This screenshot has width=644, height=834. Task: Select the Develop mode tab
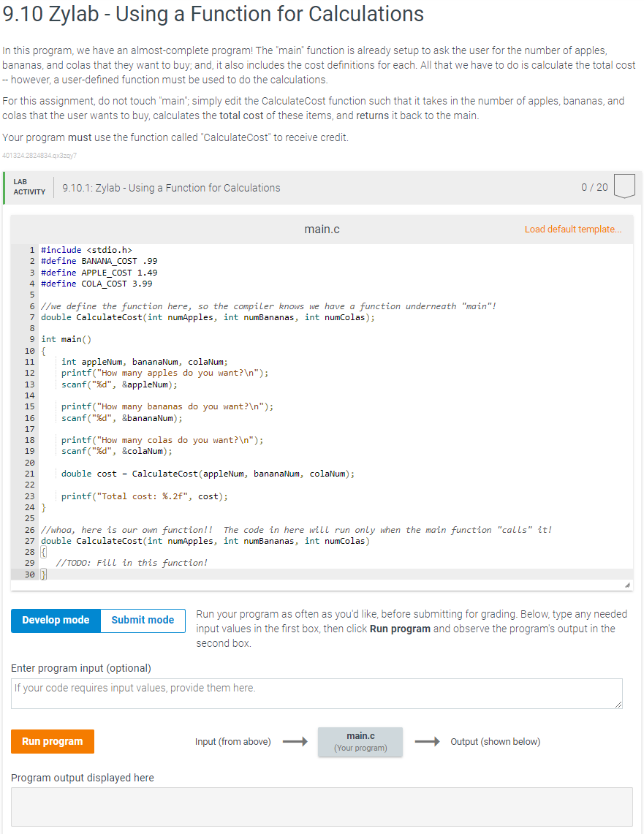click(x=56, y=620)
